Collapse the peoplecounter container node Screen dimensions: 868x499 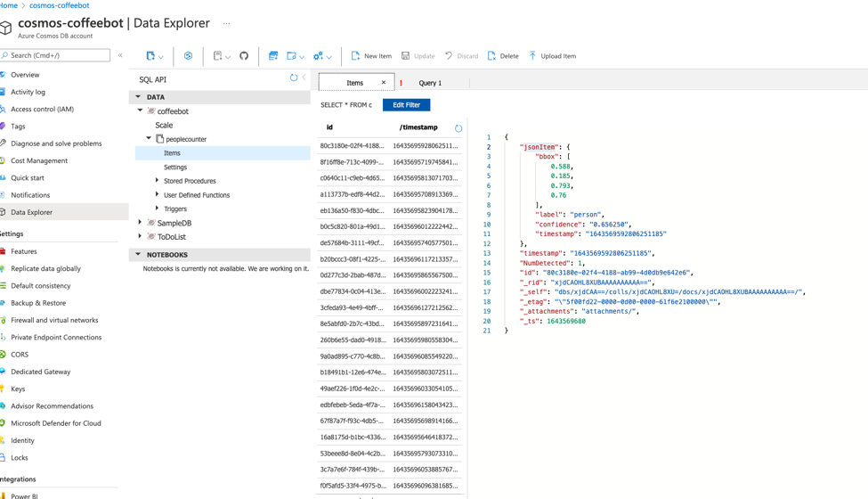(149, 138)
